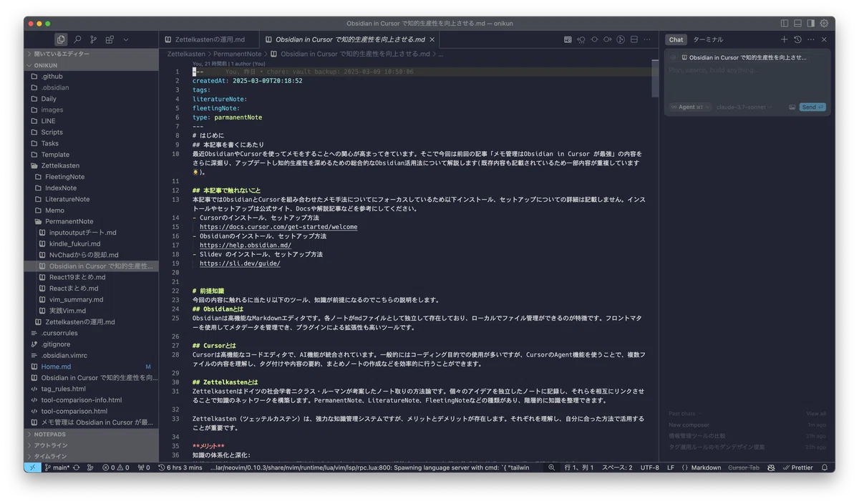Open the claude-3.7-sonnet model dropdown
This screenshot has width=859, height=504.
tap(744, 107)
